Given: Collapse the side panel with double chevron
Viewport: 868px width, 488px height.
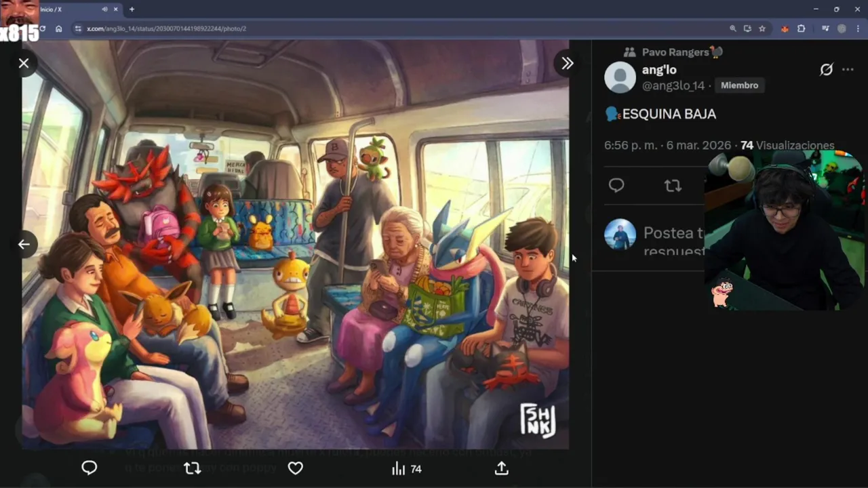Looking at the screenshot, I should coord(567,63).
